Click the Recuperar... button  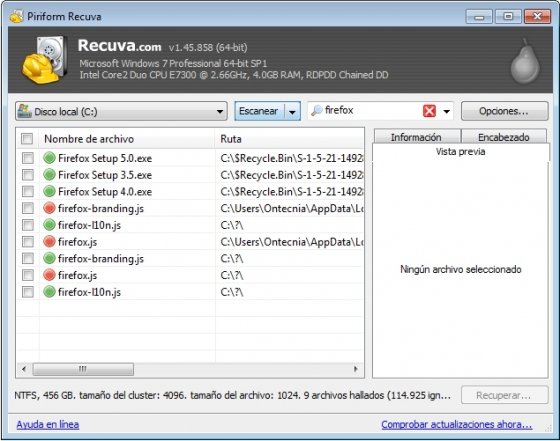pyautogui.click(x=504, y=395)
